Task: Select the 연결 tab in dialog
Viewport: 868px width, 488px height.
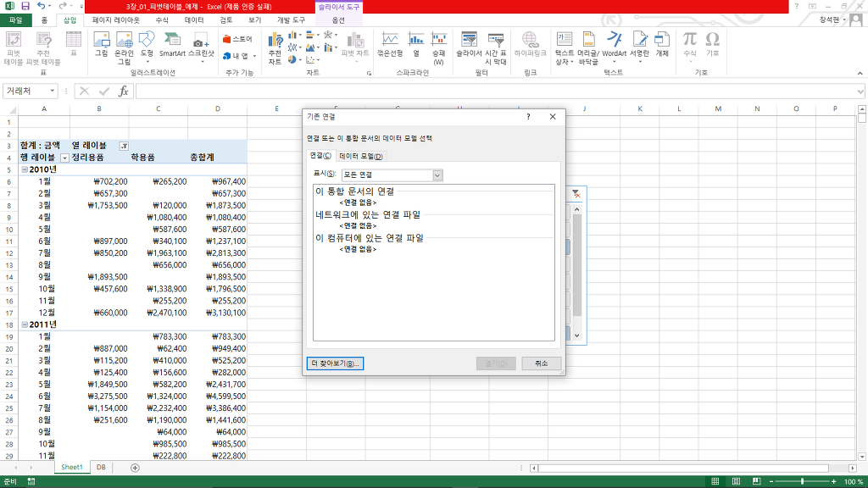Action: pyautogui.click(x=320, y=156)
